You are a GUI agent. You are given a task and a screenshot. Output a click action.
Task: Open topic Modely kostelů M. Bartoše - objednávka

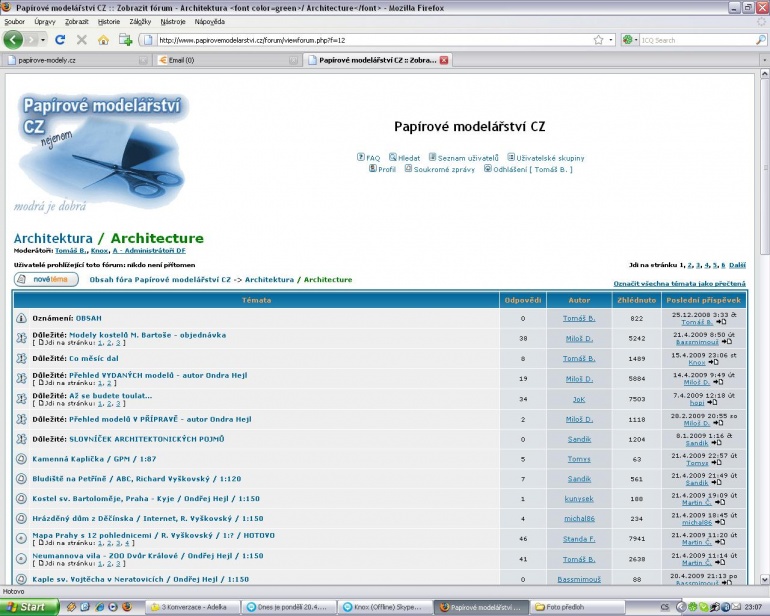147,335
